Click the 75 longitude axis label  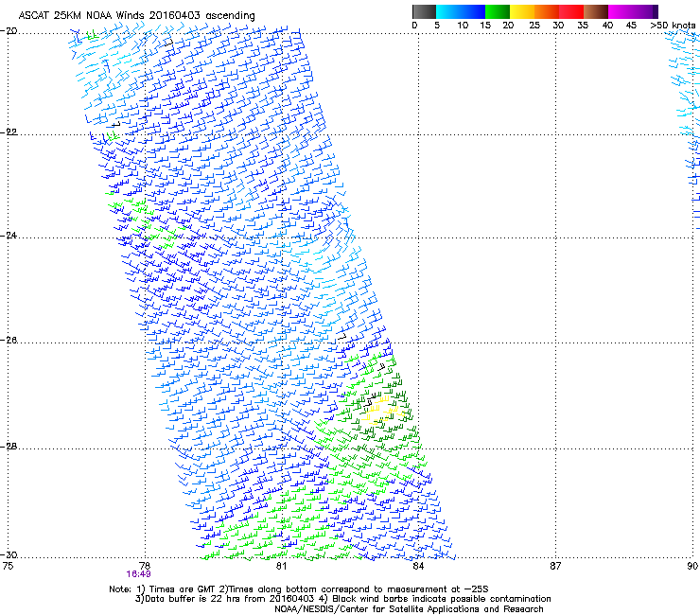[8, 566]
